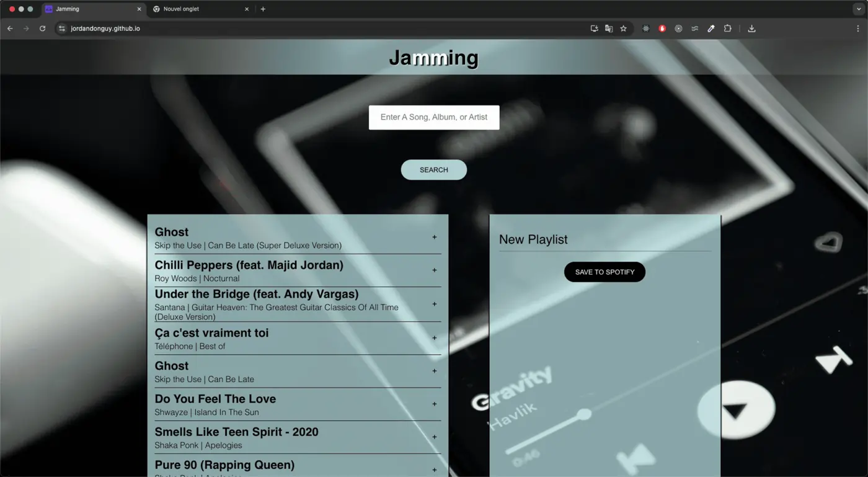Reload the Jamming page
Screen dimensions: 868x477
tap(42, 29)
